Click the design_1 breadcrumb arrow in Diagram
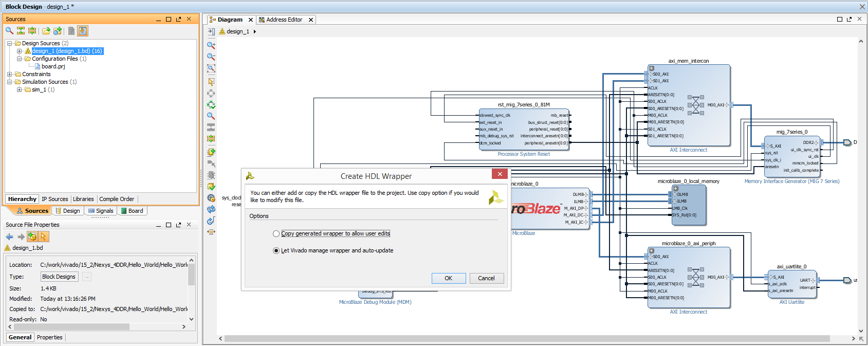 (255, 31)
